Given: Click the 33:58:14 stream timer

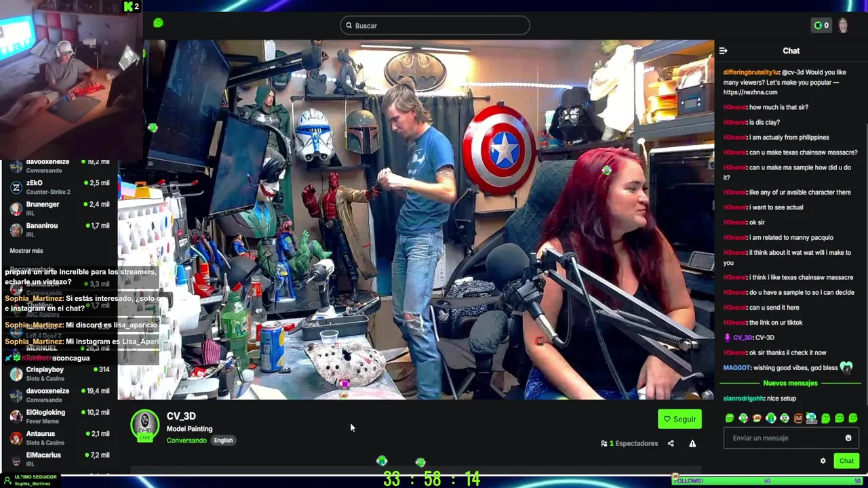Looking at the screenshot, I should (432, 479).
